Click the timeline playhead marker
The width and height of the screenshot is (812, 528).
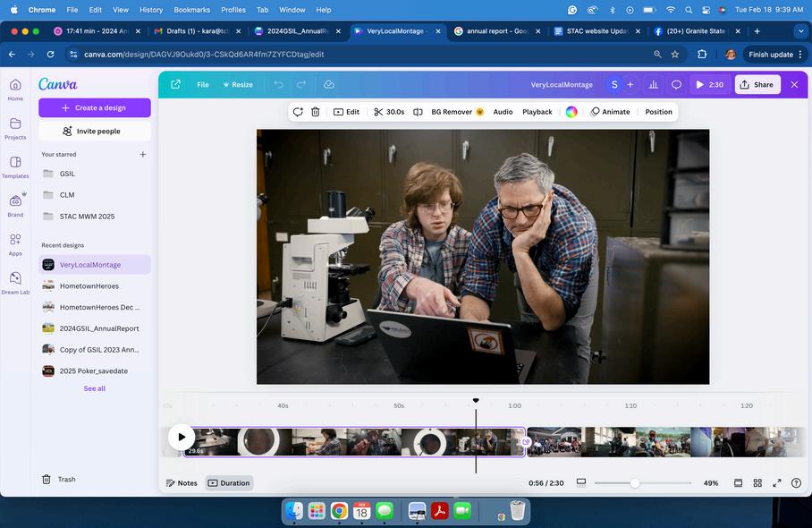coord(476,401)
